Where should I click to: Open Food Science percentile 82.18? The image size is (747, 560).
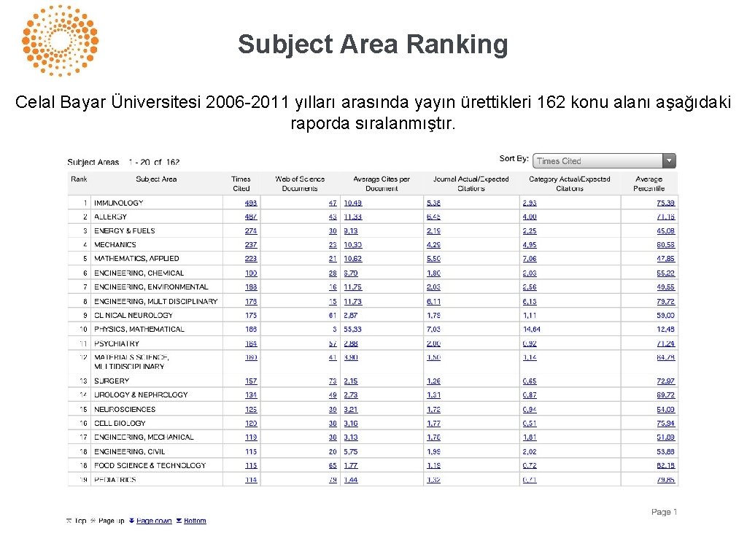pos(665,466)
